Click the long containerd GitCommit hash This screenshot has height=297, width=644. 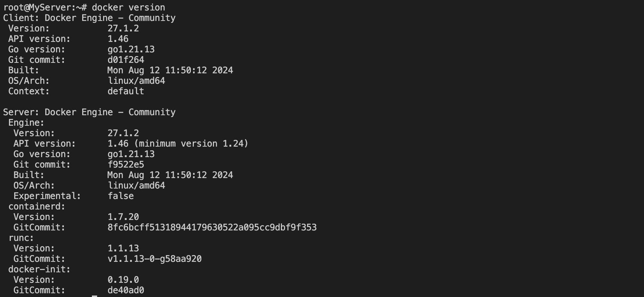point(212,227)
